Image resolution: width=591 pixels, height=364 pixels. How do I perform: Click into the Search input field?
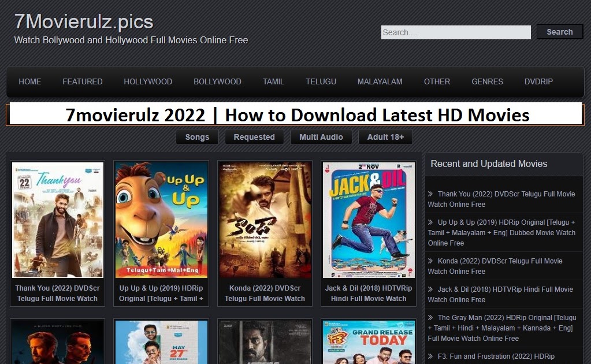[456, 32]
